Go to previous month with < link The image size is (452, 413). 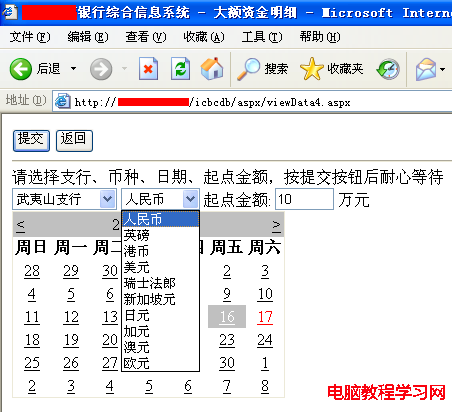20,225
